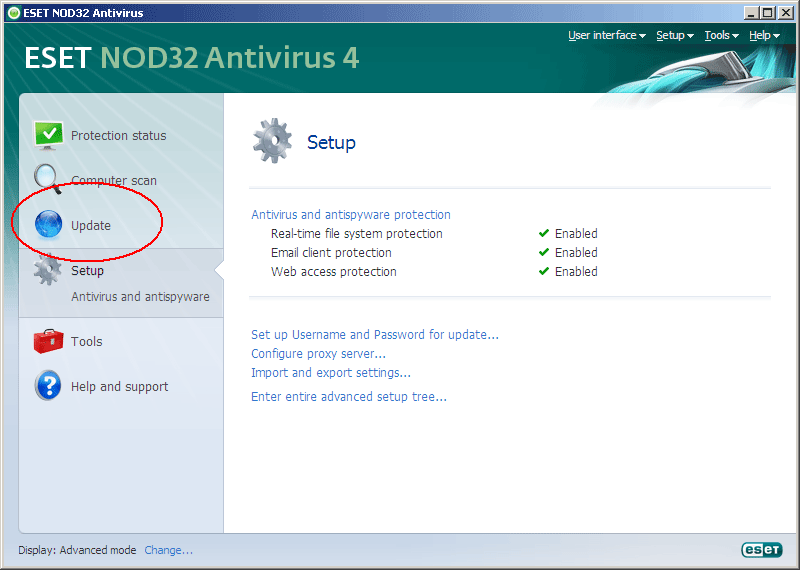Toggle Email client protection Enabled status
This screenshot has height=570, width=800.
(568, 252)
